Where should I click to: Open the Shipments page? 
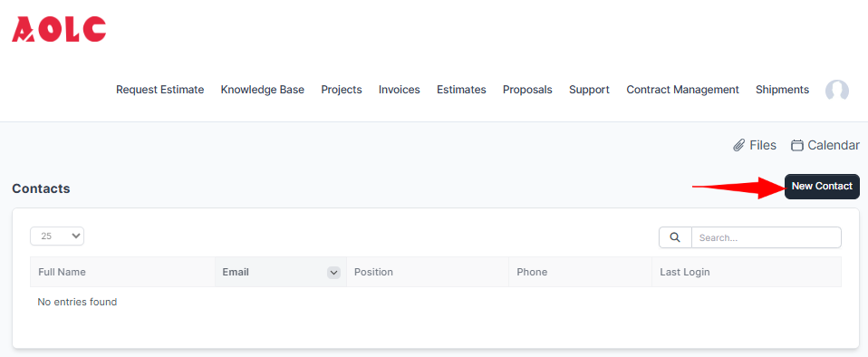[782, 90]
